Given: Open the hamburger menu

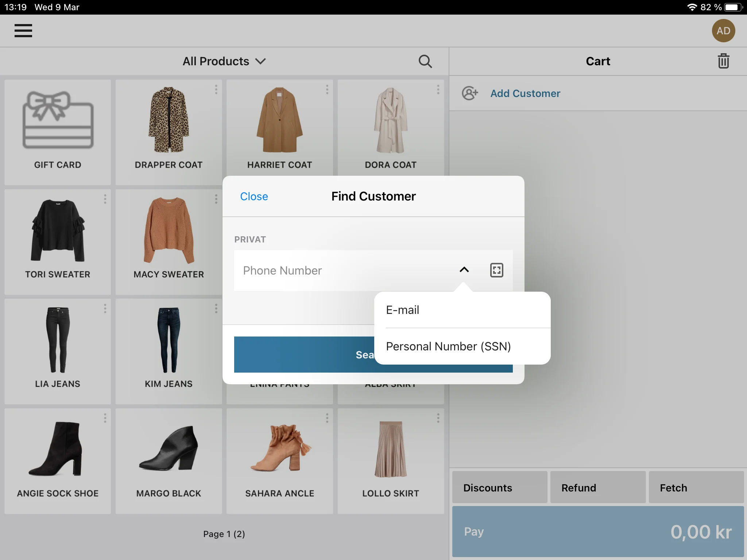Looking at the screenshot, I should point(23,31).
